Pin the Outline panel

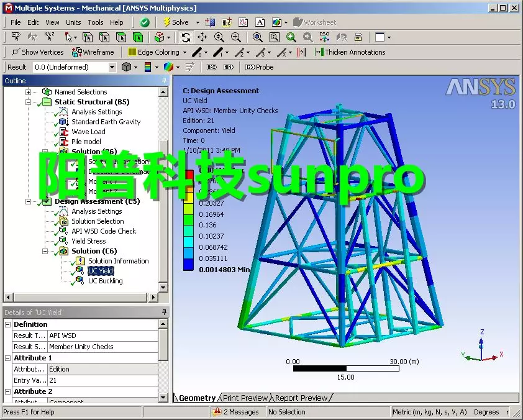(164, 80)
